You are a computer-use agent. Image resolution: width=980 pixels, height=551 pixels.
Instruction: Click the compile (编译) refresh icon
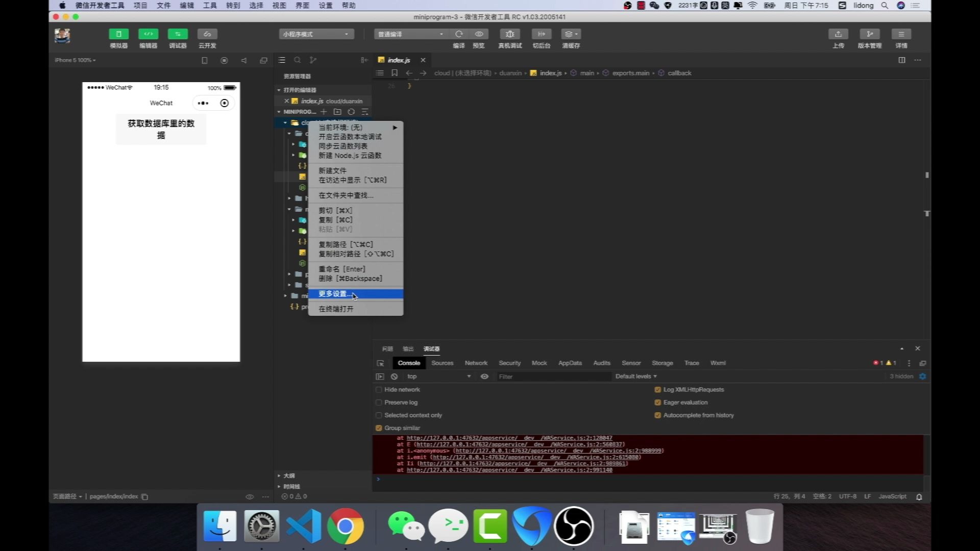click(459, 34)
